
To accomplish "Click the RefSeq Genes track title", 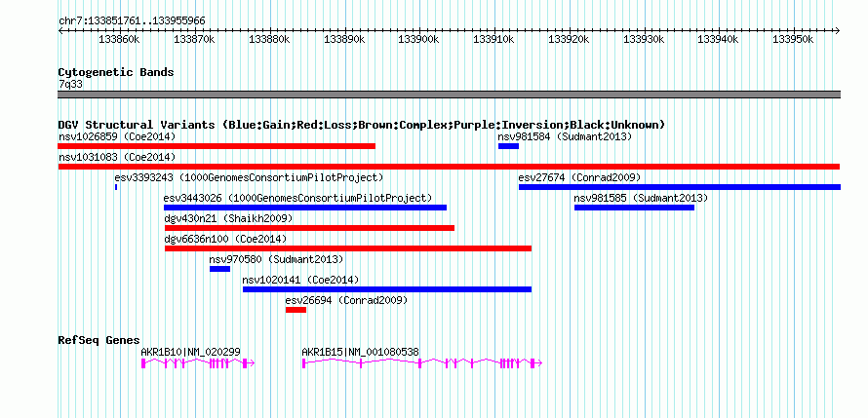I will pos(99,340).
